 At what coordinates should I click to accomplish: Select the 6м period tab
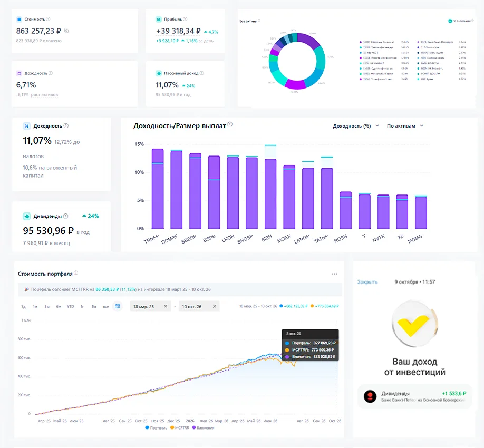pyautogui.click(x=59, y=306)
